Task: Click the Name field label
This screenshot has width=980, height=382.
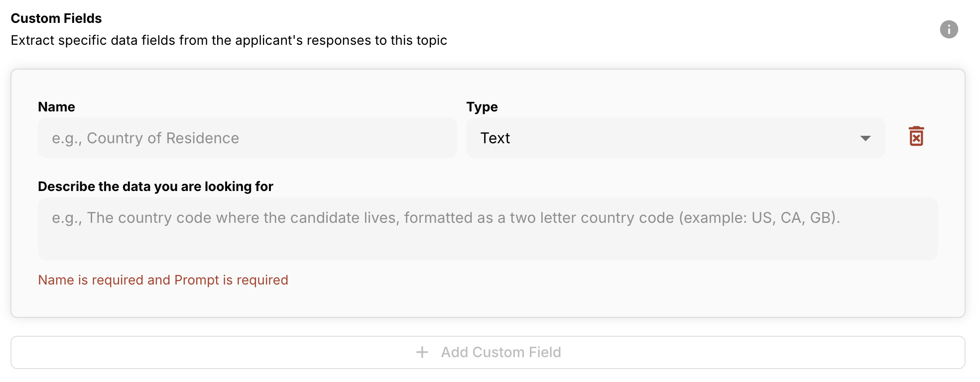Action: pyautogui.click(x=56, y=107)
